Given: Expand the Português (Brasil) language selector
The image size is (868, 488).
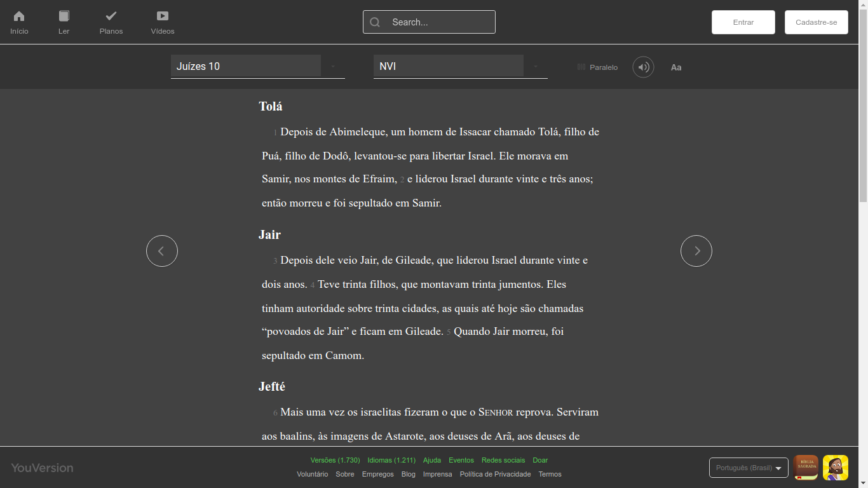Looking at the screenshot, I should [x=748, y=467].
